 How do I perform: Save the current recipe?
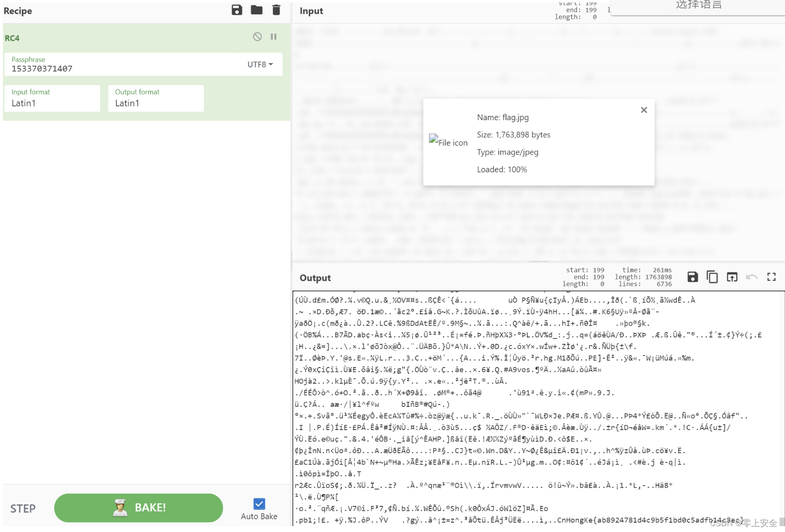tap(237, 10)
